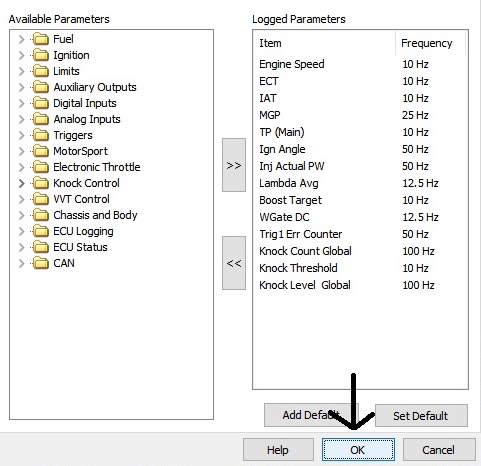
Task: Select the VVT Control folder icon
Action: (41, 199)
